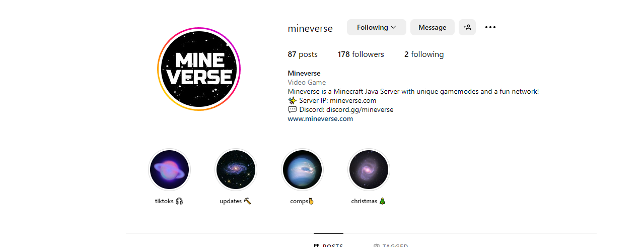
Task: Open the 178 followers list
Action: click(361, 54)
